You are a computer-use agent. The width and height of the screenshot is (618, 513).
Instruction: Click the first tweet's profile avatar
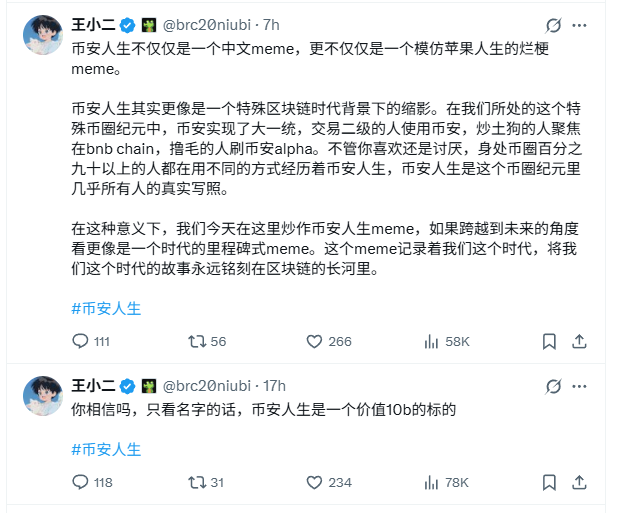click(44, 37)
